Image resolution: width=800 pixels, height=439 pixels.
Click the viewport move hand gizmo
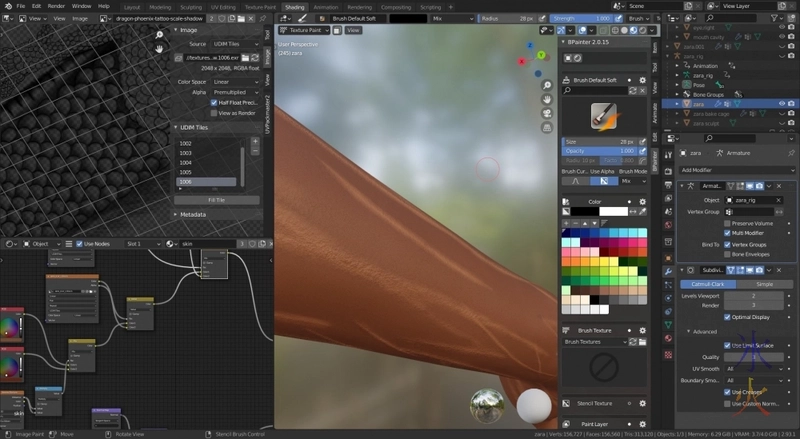[x=547, y=99]
